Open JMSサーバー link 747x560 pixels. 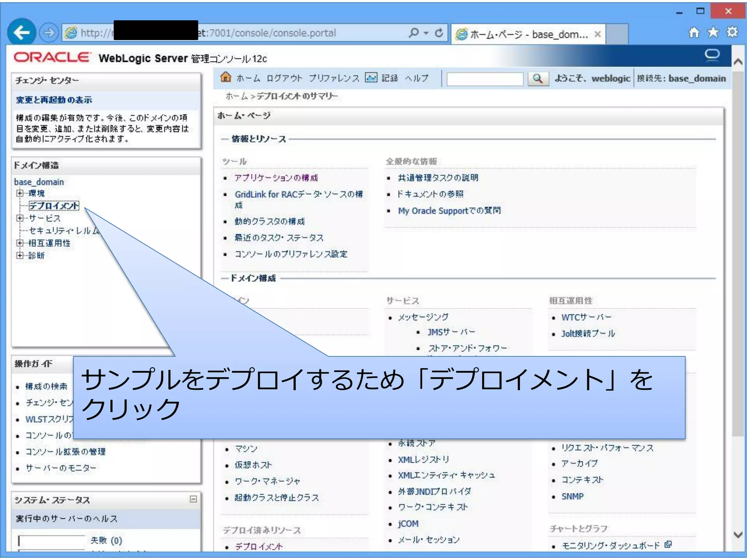click(451, 332)
